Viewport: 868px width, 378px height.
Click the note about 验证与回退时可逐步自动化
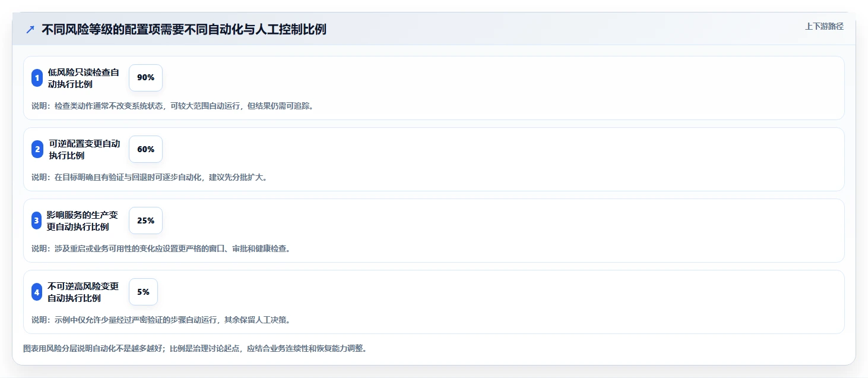[150, 178]
